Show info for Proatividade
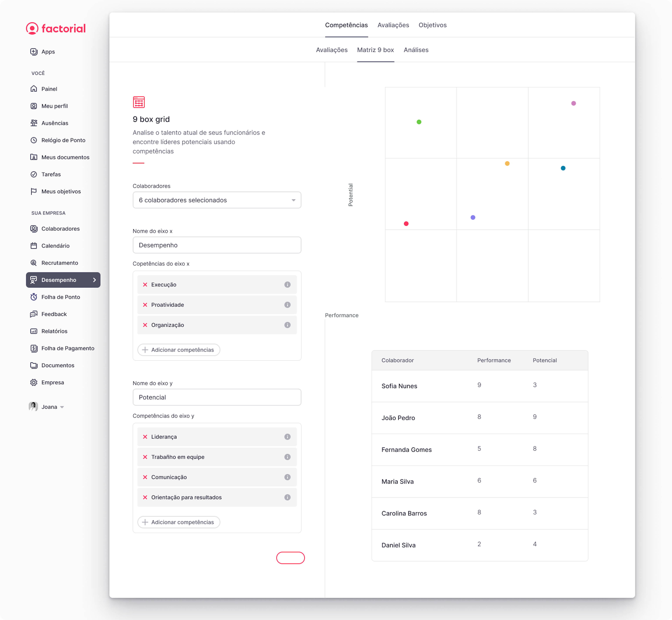Image resolution: width=672 pixels, height=620 pixels. pyautogui.click(x=288, y=305)
